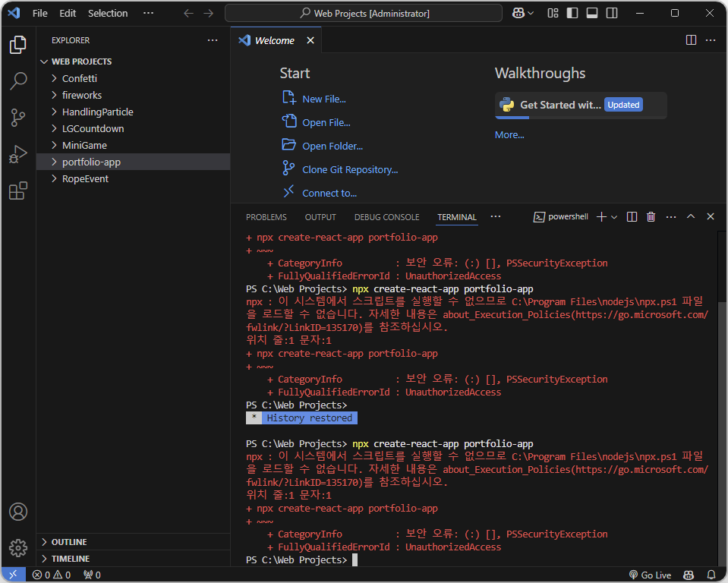728x583 pixels.
Task: Split the terminal
Action: (x=632, y=217)
